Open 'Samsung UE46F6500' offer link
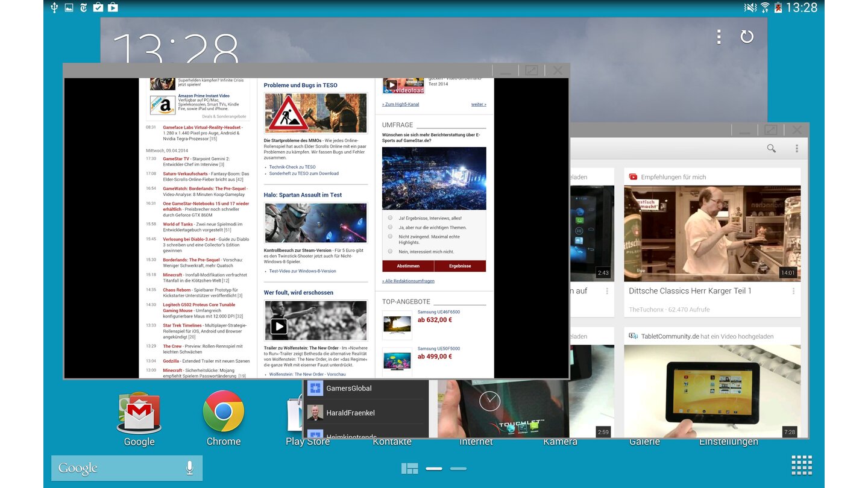Screen dimensions: 868x488 coord(438,312)
